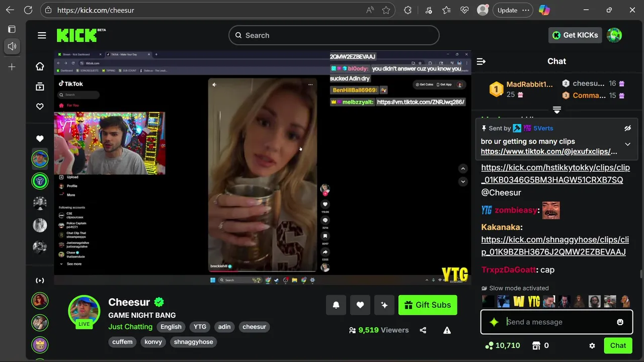Viewport: 644px width, 362px height.
Task: Toggle read aloud icon in address bar
Action: click(370, 10)
